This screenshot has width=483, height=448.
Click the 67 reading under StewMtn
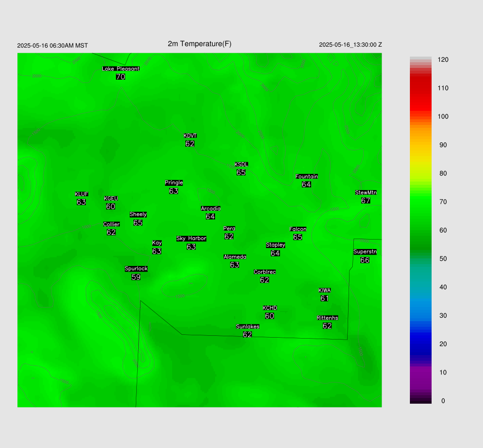[x=366, y=200]
